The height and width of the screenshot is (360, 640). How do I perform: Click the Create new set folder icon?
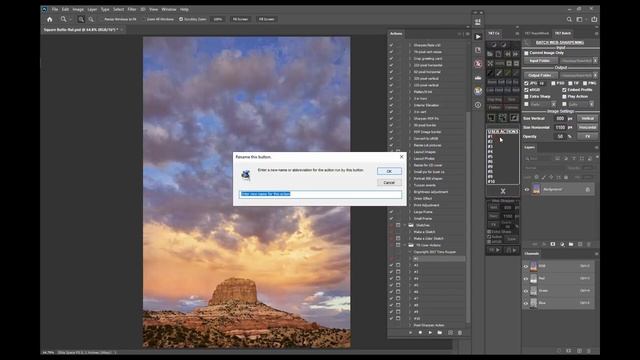pos(440,333)
